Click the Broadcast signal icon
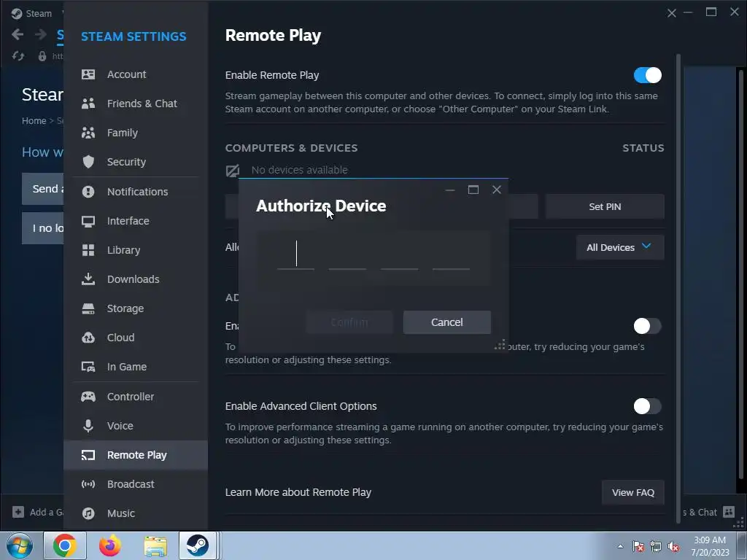This screenshot has height=560, width=747. [88, 484]
